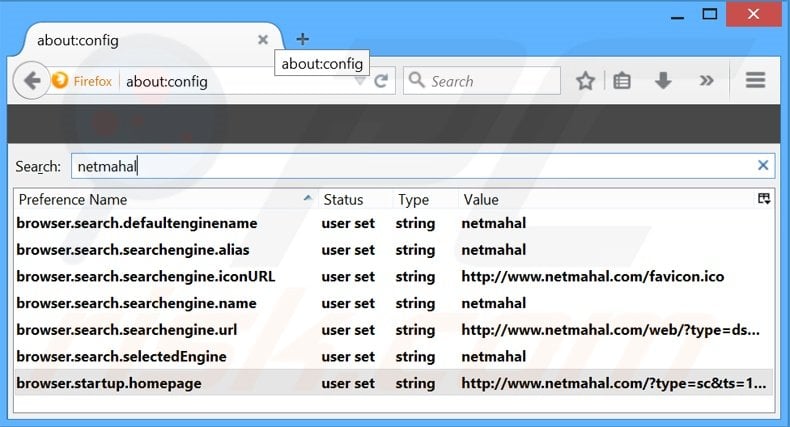This screenshot has height=427, width=790.
Task: Focus the config Search field containing netmahal
Action: (x=422, y=166)
